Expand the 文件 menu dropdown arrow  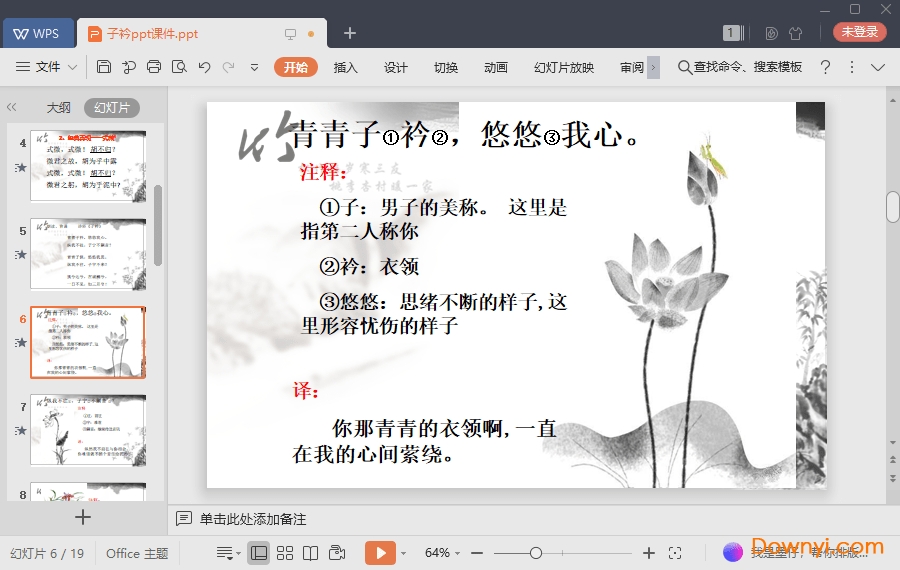73,67
